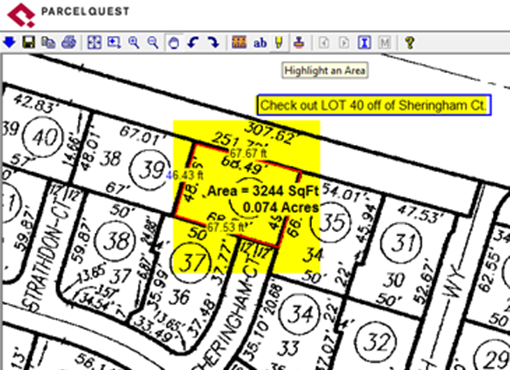Image resolution: width=510 pixels, height=370 pixels.
Task: Click the blue download arrow icon
Action: (9, 42)
